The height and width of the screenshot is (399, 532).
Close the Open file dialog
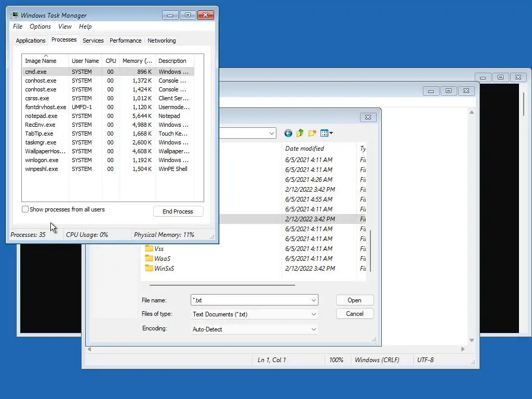[x=368, y=117]
